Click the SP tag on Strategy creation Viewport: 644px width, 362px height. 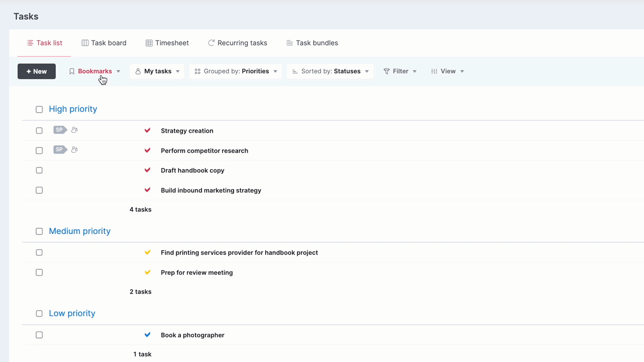tap(60, 130)
